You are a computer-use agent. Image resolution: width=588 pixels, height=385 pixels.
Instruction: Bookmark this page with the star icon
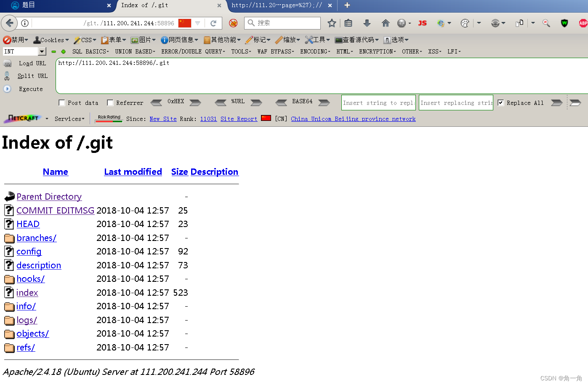tap(332, 23)
